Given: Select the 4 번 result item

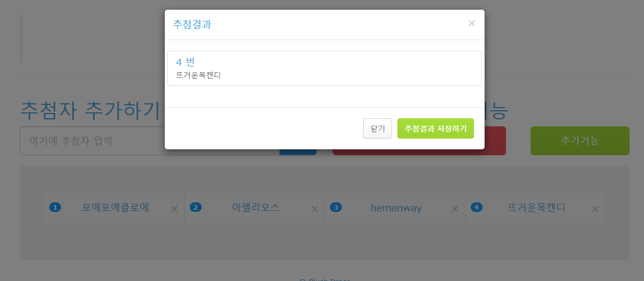Looking at the screenshot, I should 325,68.
